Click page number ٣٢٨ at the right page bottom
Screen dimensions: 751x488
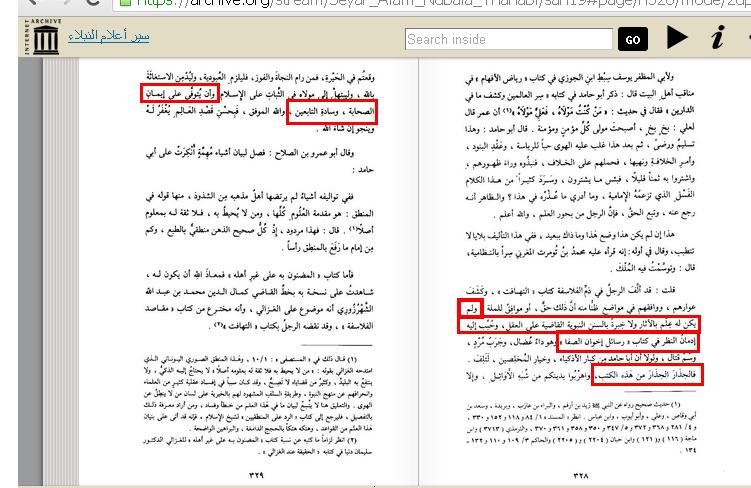point(581,475)
